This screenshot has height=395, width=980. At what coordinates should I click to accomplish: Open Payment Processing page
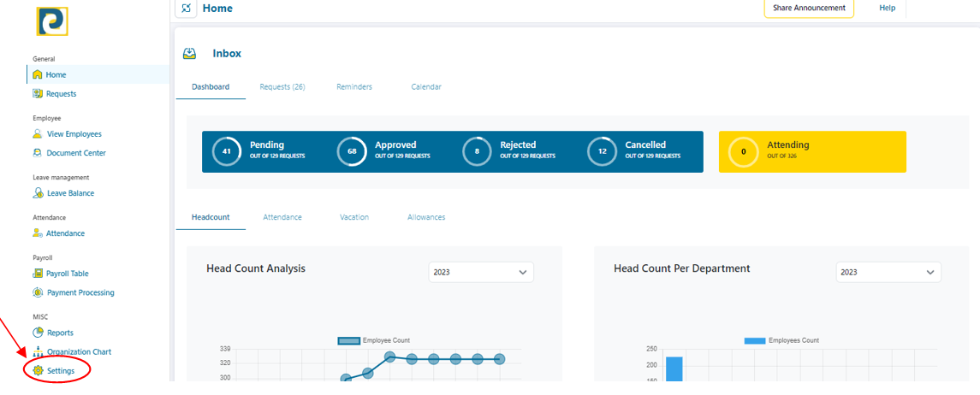80,292
